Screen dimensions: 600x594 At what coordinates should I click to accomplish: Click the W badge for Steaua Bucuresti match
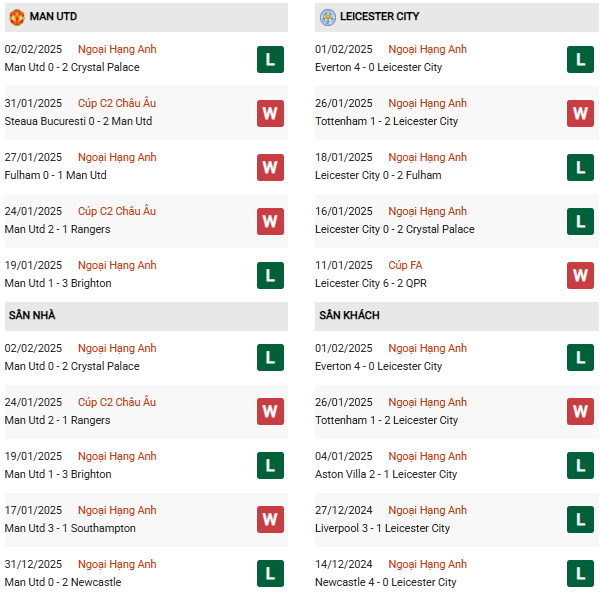(x=269, y=113)
